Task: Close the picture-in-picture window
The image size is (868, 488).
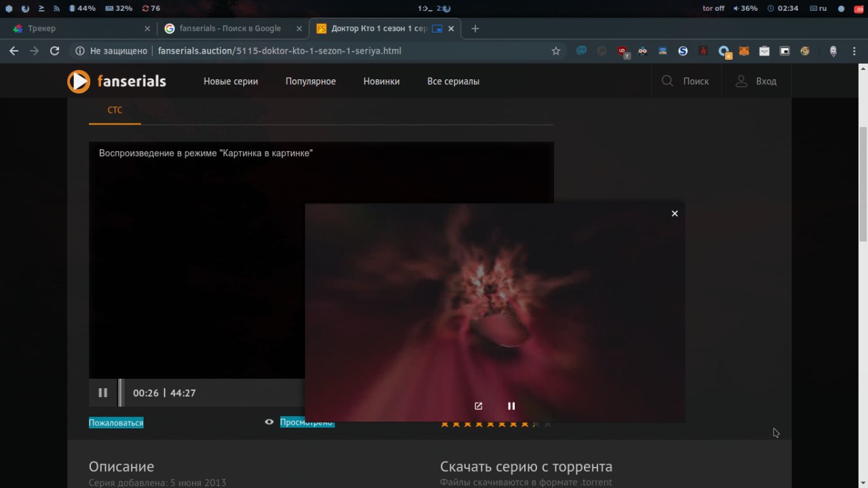Action: 675,213
